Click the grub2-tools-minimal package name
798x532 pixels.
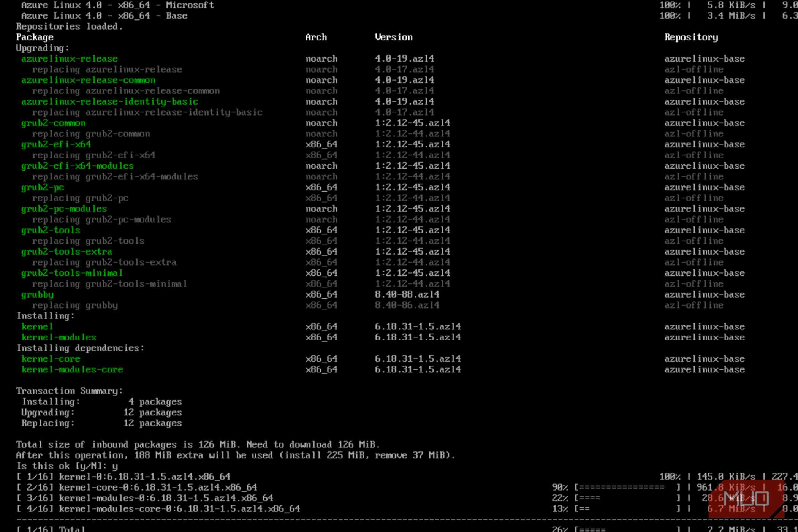tap(72, 273)
